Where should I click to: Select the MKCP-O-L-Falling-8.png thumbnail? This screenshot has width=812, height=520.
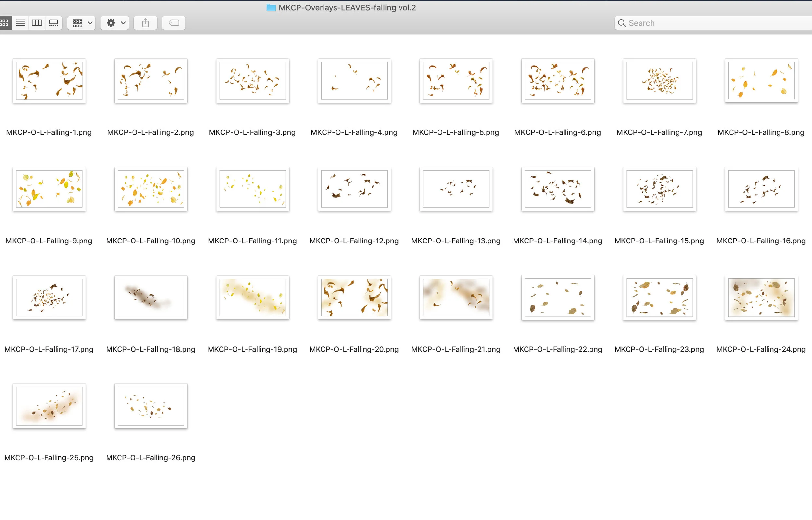(761, 81)
